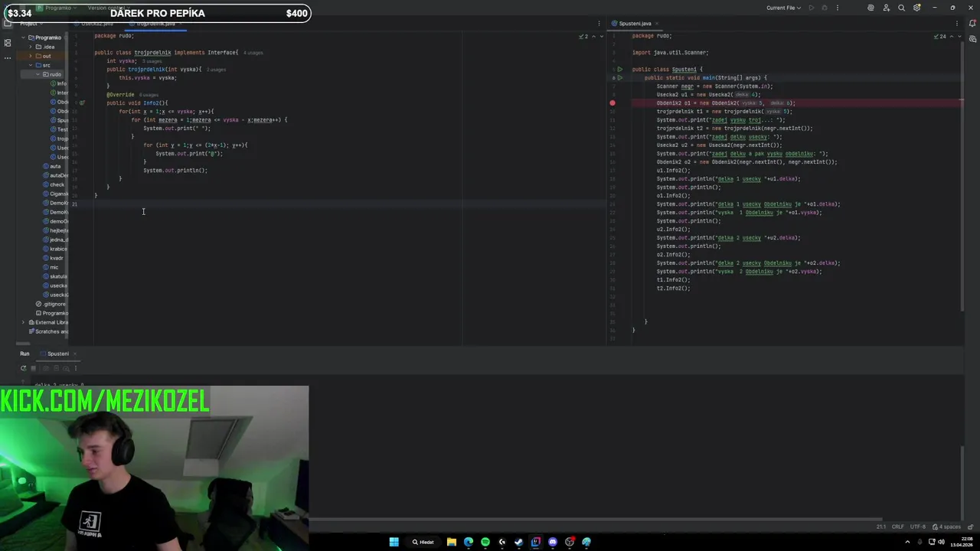Image resolution: width=980 pixels, height=551 pixels.
Task: Click the Run panel horizontal scrollbar
Action: pos(595,519)
